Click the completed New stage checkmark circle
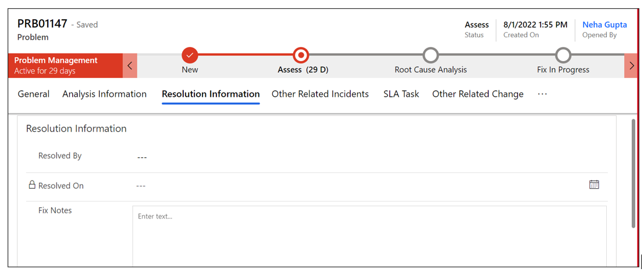644x272 pixels. click(190, 55)
